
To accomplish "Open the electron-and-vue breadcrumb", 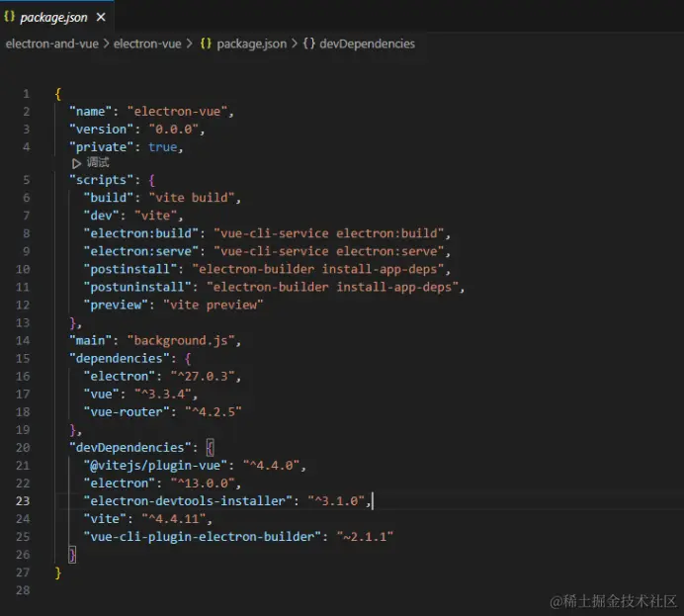I will click(52, 44).
